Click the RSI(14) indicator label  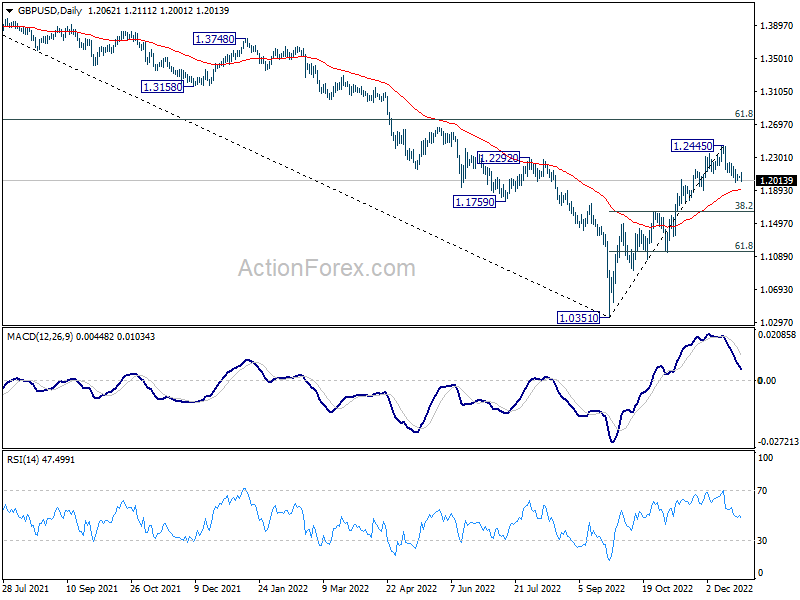pyautogui.click(x=23, y=459)
